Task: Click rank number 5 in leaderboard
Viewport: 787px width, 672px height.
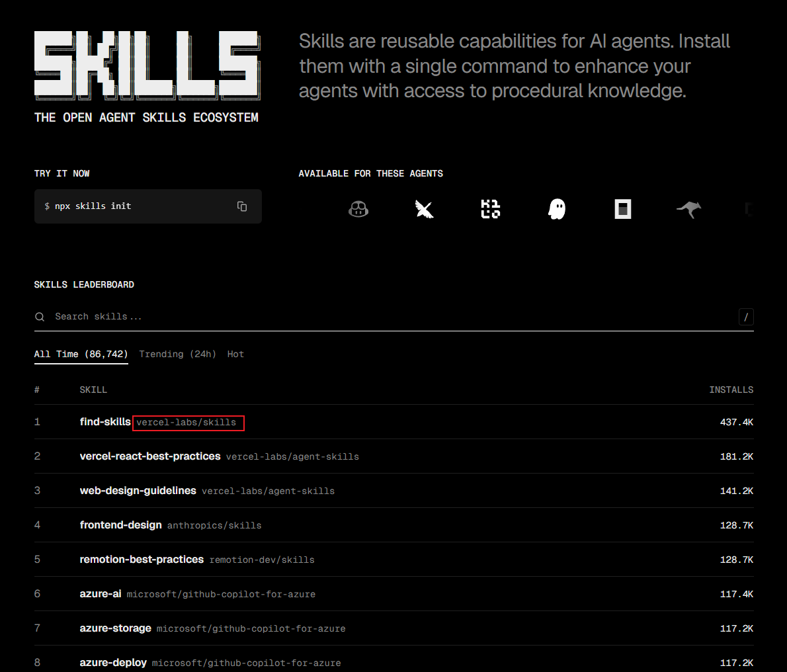Action: click(x=37, y=559)
